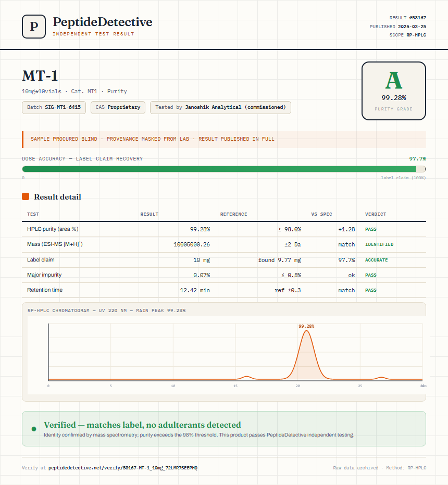Click the IDENTIFIED verdict
This screenshot has height=485, width=448.
379,244
